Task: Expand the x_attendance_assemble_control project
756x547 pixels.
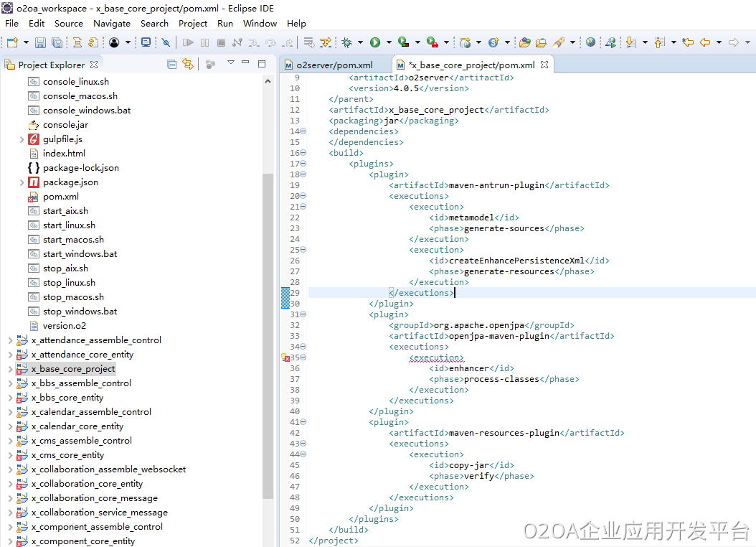Action: click(10, 340)
